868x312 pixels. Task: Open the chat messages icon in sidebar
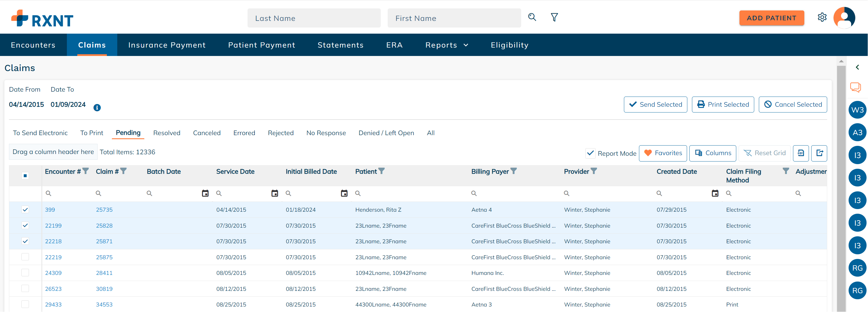coord(855,87)
